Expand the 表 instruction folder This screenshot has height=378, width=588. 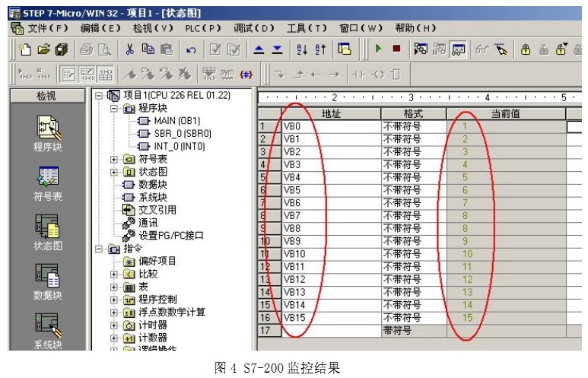click(x=113, y=287)
